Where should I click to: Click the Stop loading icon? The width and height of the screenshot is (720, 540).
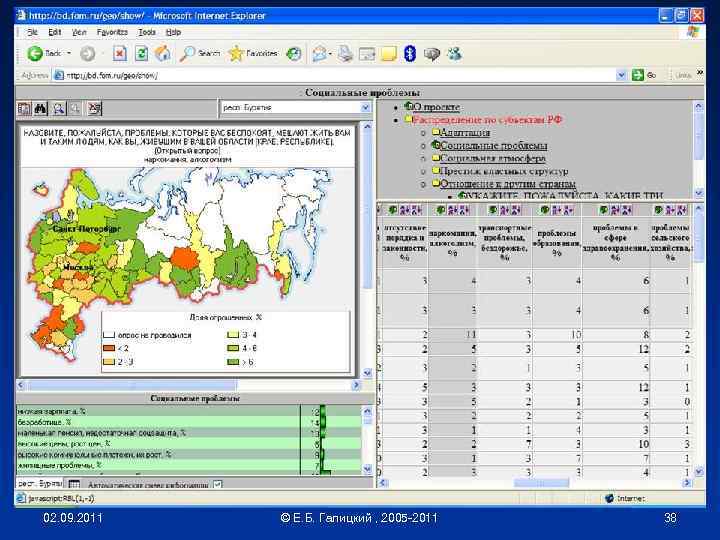(x=119, y=54)
